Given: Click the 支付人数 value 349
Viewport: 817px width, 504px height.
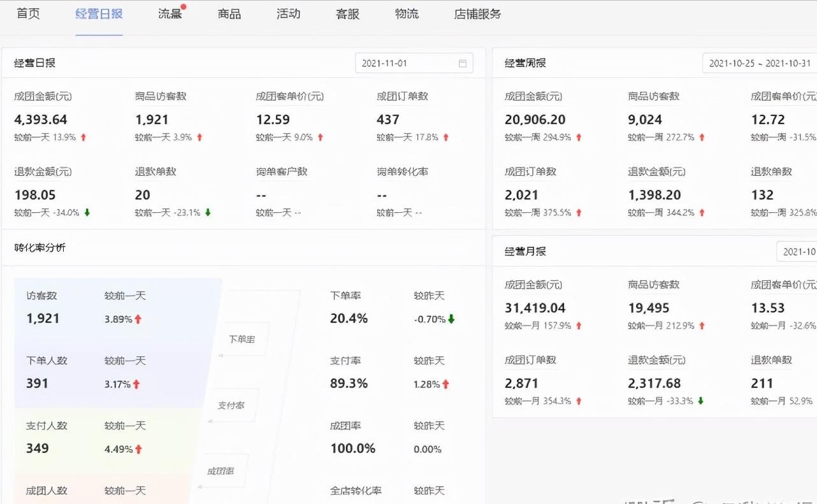Looking at the screenshot, I should (x=38, y=448).
